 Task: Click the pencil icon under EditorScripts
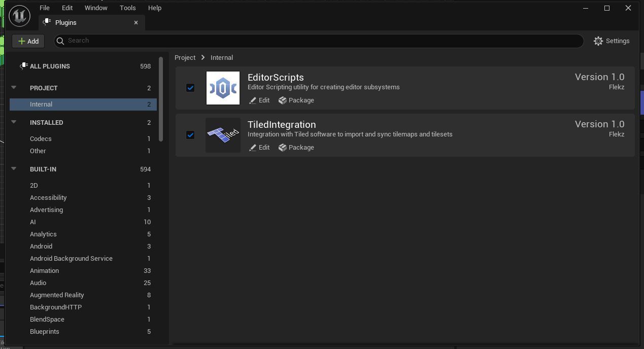[x=253, y=100]
